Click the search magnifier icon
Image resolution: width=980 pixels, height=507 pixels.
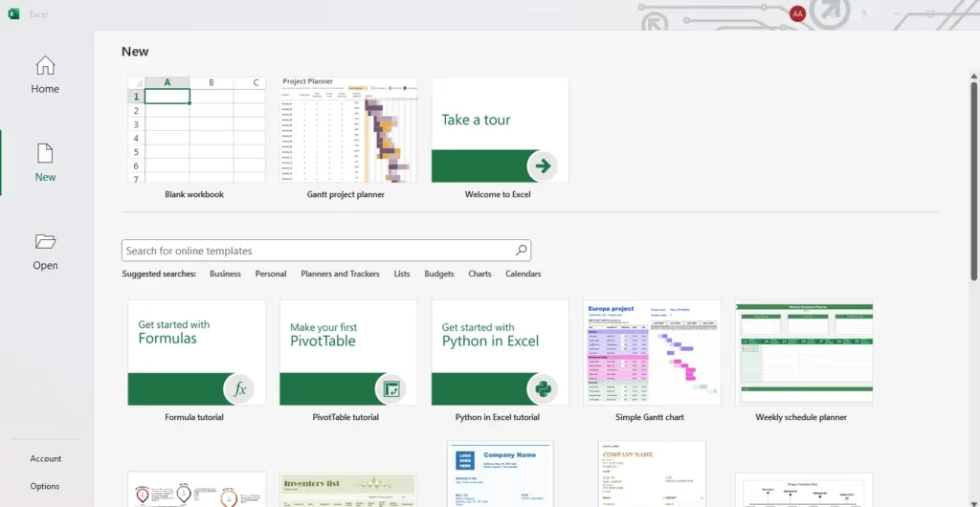[x=522, y=251]
